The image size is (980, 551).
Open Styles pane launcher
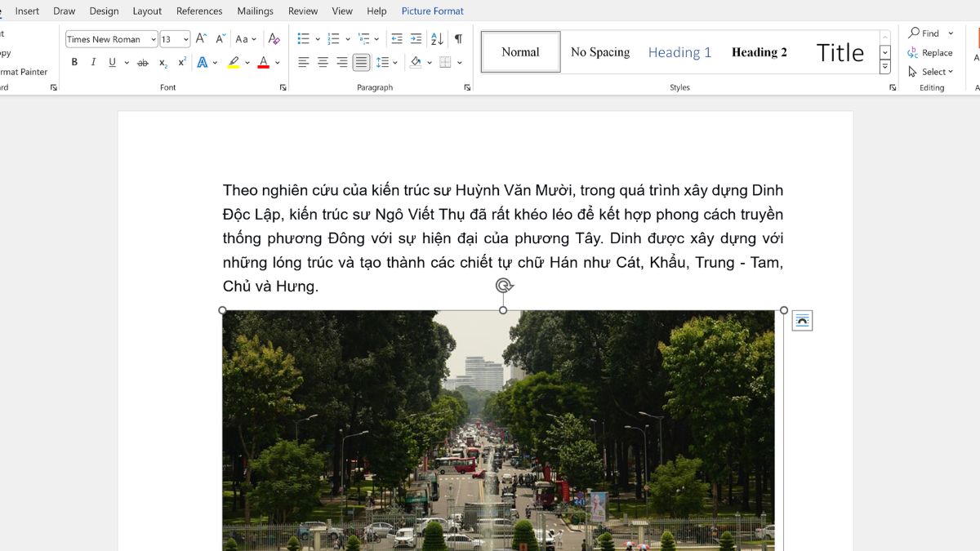[x=893, y=87]
